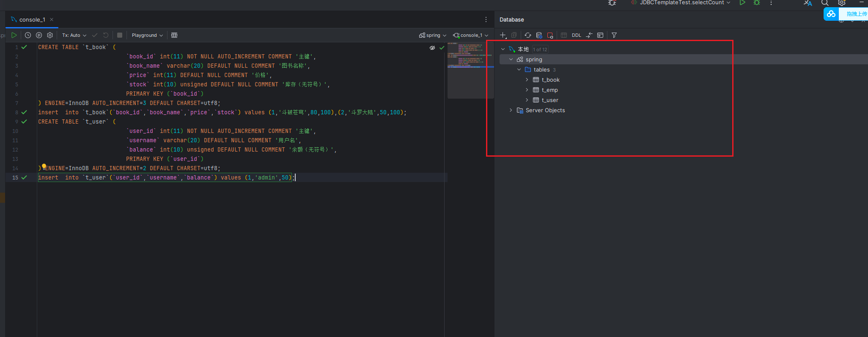Select the t_emp table in the tree
The image size is (868, 337).
click(x=549, y=90)
